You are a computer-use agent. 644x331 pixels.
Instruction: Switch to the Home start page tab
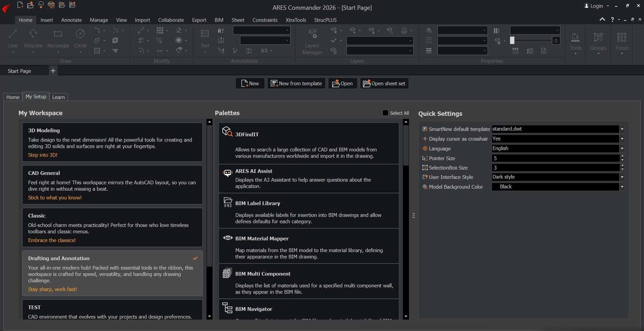click(13, 97)
